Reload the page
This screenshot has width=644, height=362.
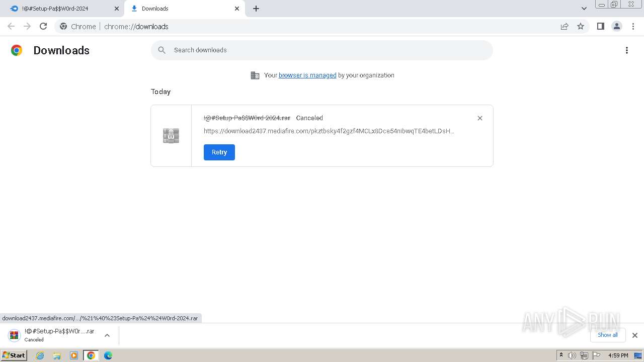43,26
